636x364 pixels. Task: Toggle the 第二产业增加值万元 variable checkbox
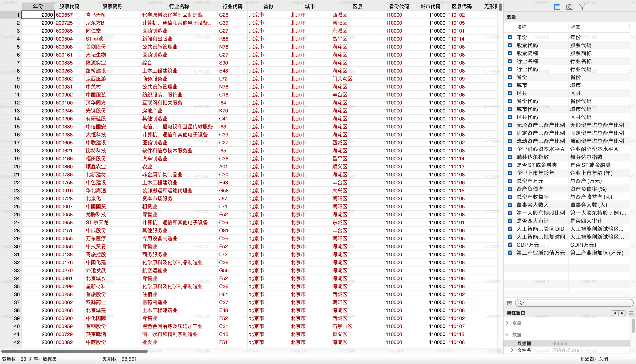[x=510, y=253]
